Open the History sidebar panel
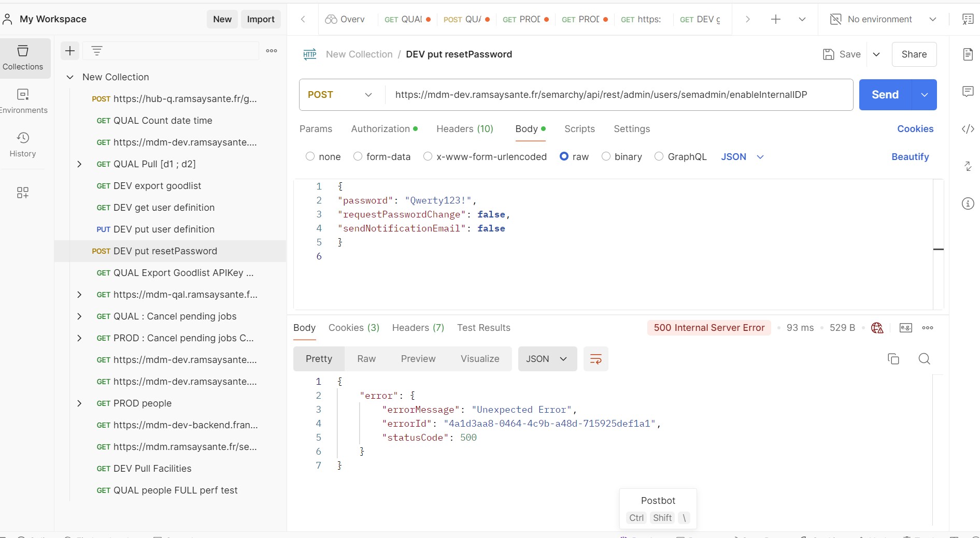The height and width of the screenshot is (538, 980). coord(23,145)
